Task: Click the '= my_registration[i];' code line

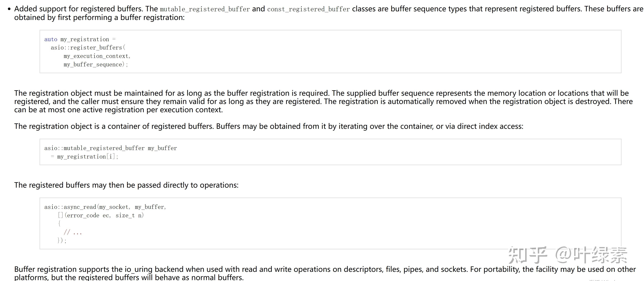Action: pyautogui.click(x=85, y=157)
